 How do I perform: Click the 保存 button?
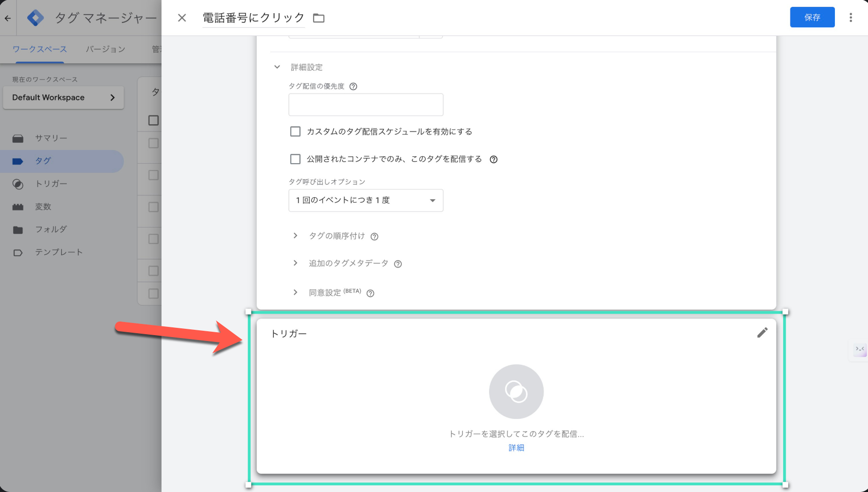(812, 18)
